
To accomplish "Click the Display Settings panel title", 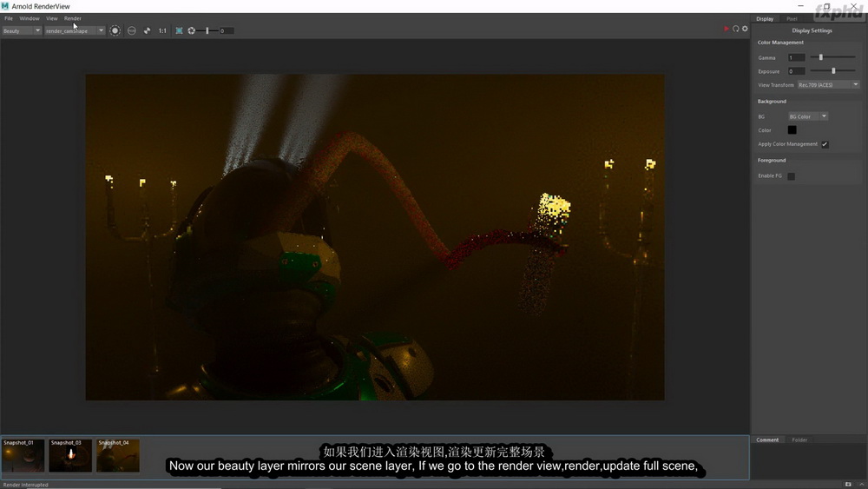I will (x=812, y=31).
